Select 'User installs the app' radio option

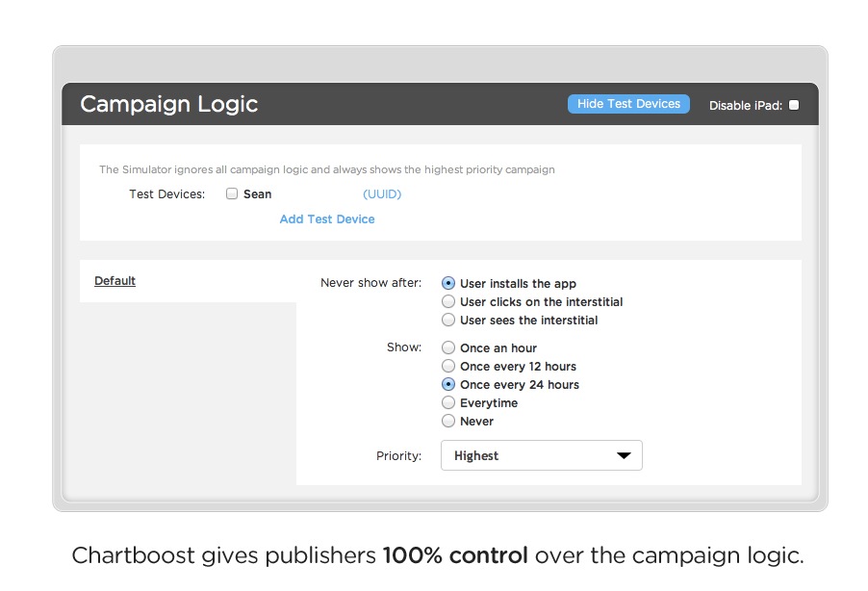pos(448,284)
